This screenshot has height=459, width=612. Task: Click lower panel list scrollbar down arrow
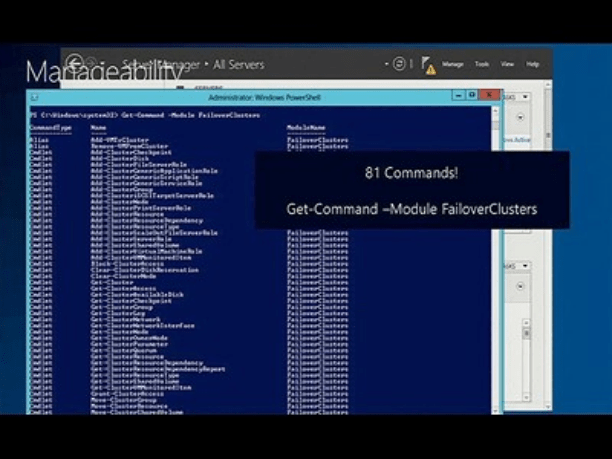[x=526, y=397]
